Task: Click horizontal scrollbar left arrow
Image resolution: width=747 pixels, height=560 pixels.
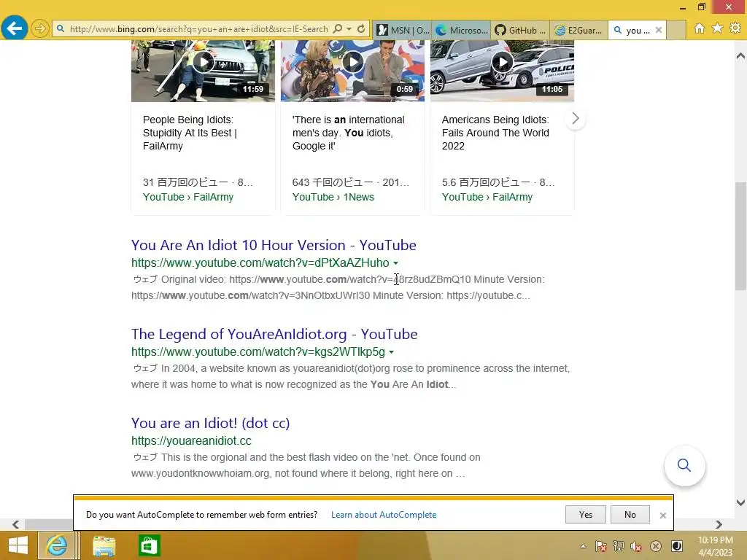Action: pyautogui.click(x=16, y=524)
